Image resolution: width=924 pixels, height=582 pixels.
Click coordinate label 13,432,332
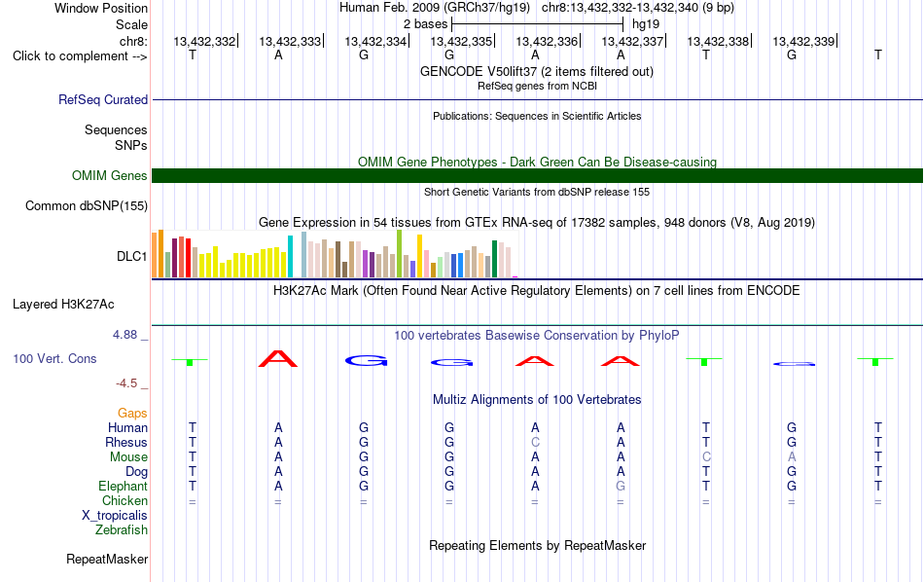click(x=204, y=41)
